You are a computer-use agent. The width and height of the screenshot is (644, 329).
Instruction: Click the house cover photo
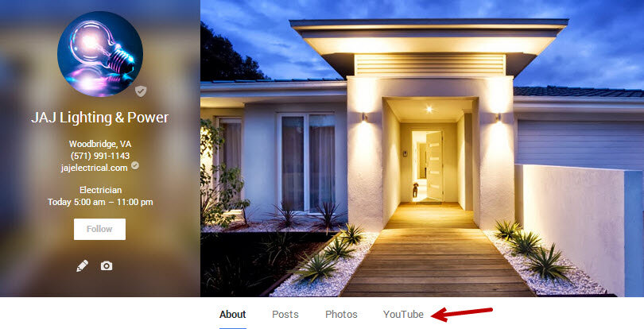point(422,149)
